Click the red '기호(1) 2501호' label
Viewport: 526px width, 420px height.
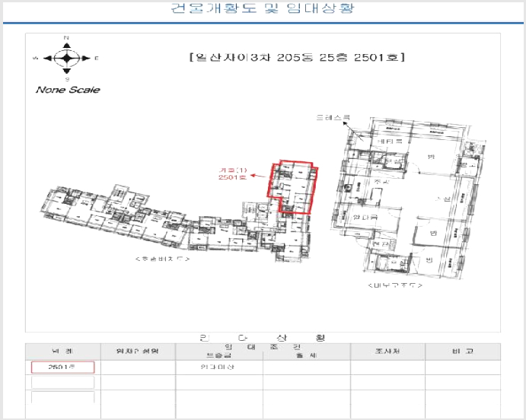[x=232, y=173]
